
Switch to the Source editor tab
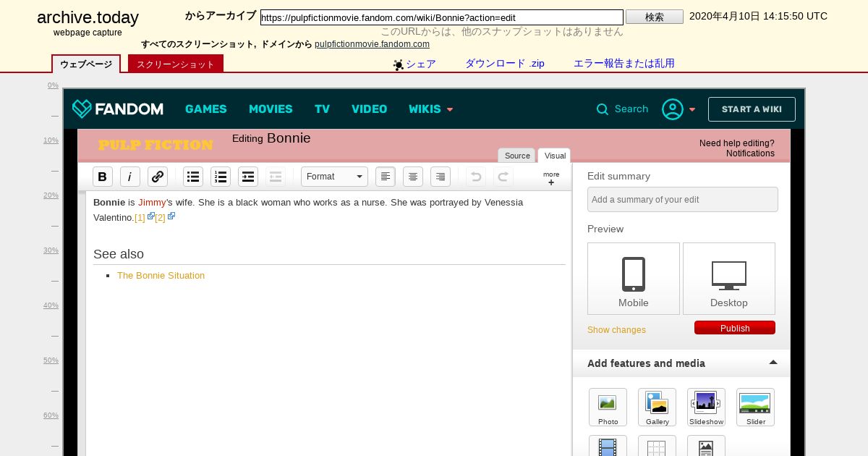517,156
